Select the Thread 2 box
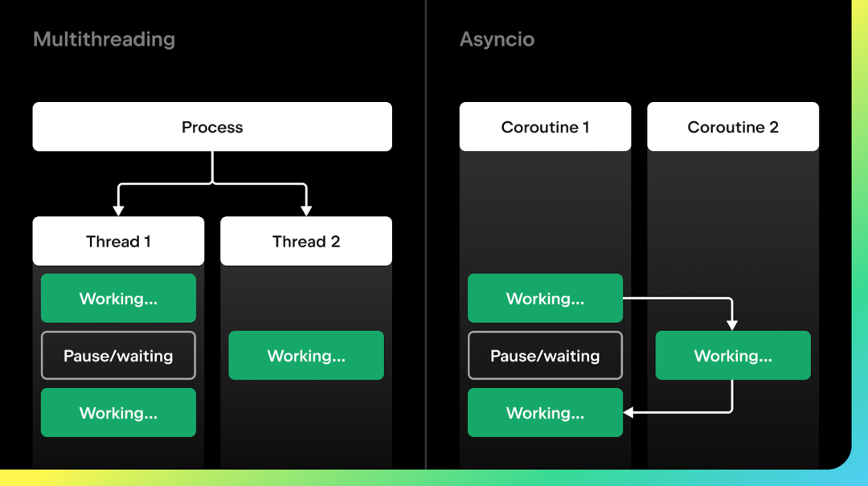This screenshot has width=868, height=486. click(x=306, y=241)
